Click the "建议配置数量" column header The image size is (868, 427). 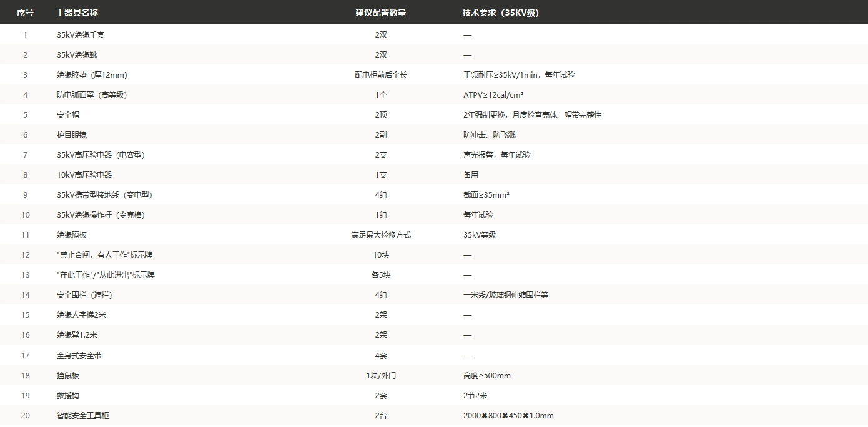coord(381,13)
